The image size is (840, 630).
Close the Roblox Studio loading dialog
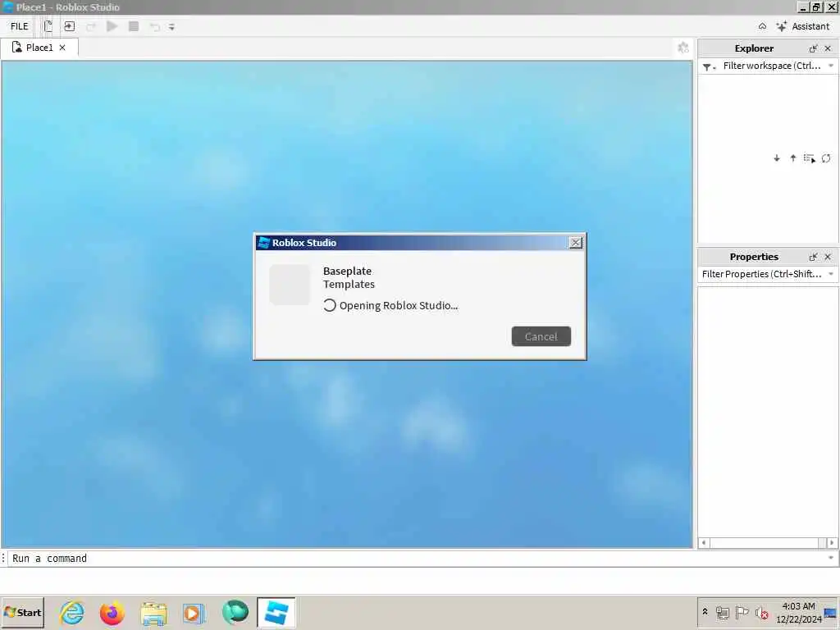(575, 243)
